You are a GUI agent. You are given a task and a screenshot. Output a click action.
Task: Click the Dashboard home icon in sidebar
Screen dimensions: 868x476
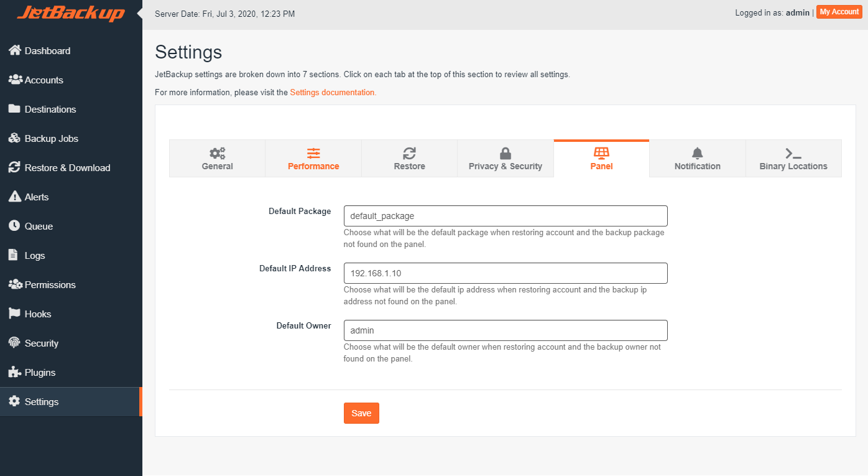pyautogui.click(x=15, y=50)
